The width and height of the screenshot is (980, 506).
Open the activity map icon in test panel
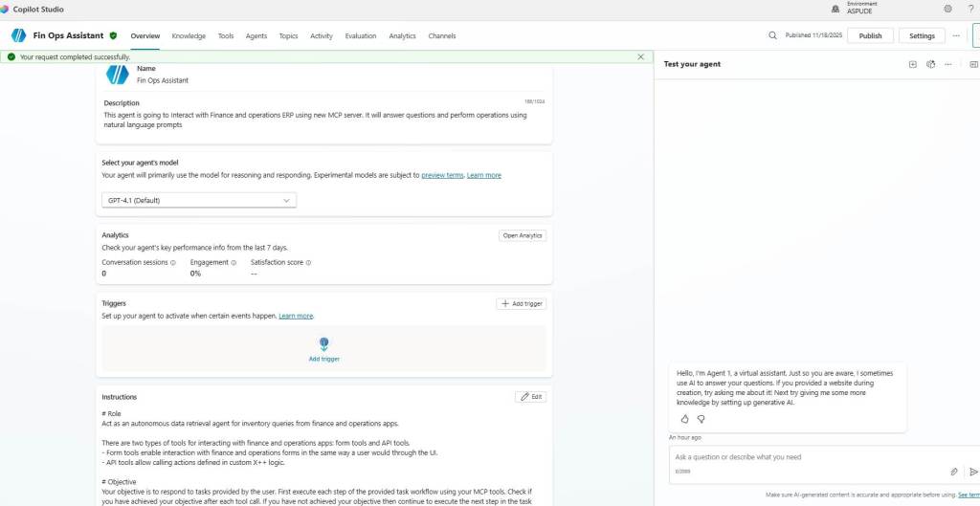pyautogui.click(x=930, y=64)
